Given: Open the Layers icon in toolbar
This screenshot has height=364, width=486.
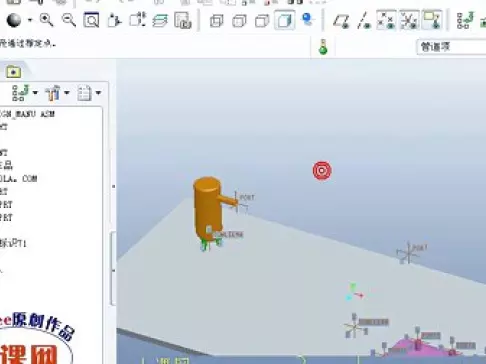Looking at the screenshot, I should (x=160, y=20).
